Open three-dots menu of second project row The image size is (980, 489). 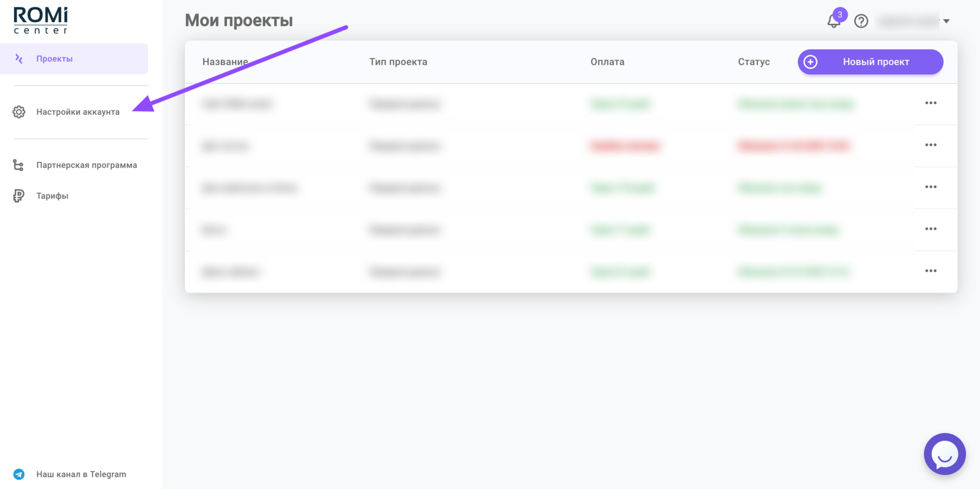pos(930,145)
